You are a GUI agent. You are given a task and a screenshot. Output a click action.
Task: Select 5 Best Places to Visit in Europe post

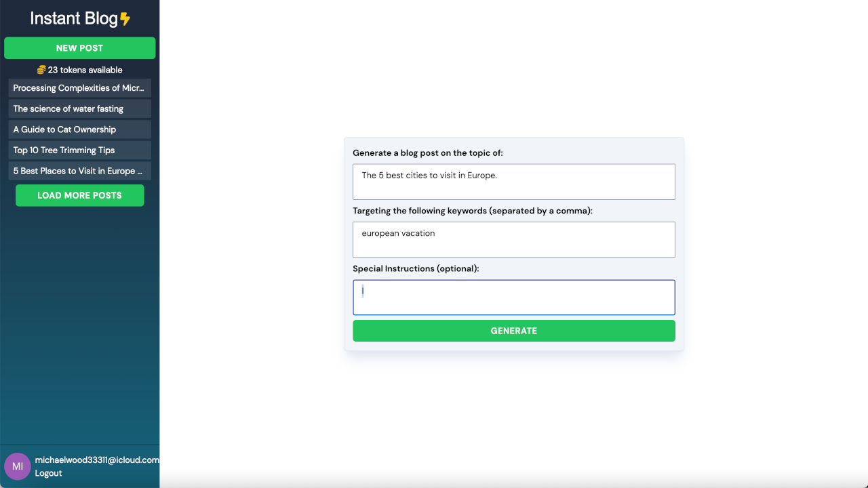click(x=79, y=171)
